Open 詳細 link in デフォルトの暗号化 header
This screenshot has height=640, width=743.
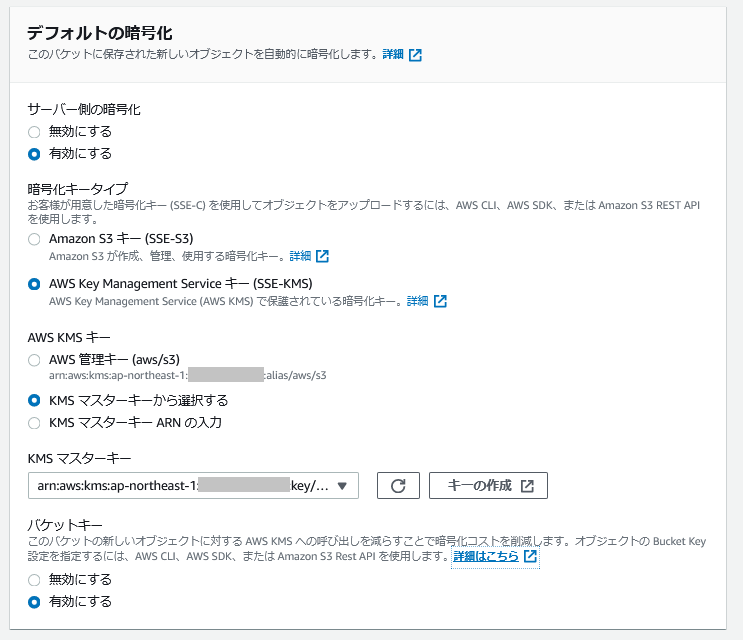coord(393,54)
